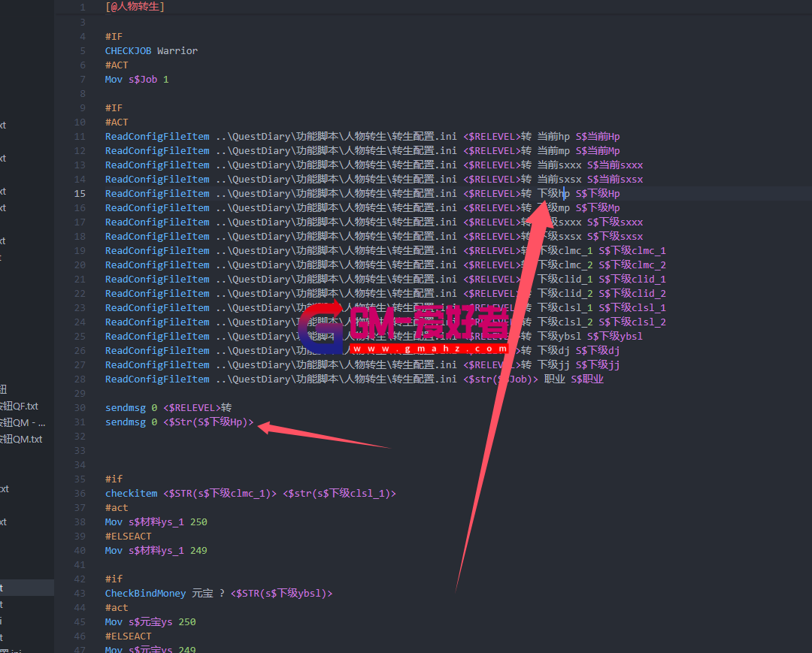
Task: Click the S$职业 variable on line 28
Action: pos(586,379)
